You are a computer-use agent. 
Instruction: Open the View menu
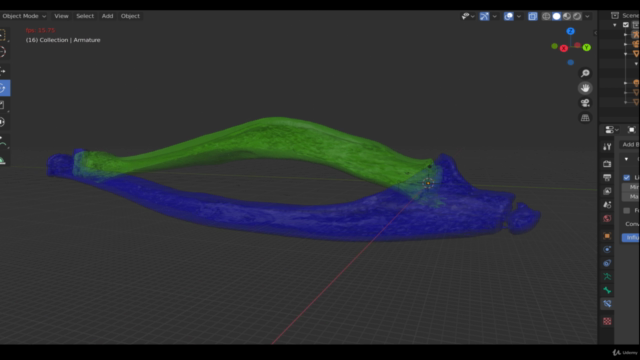61,16
